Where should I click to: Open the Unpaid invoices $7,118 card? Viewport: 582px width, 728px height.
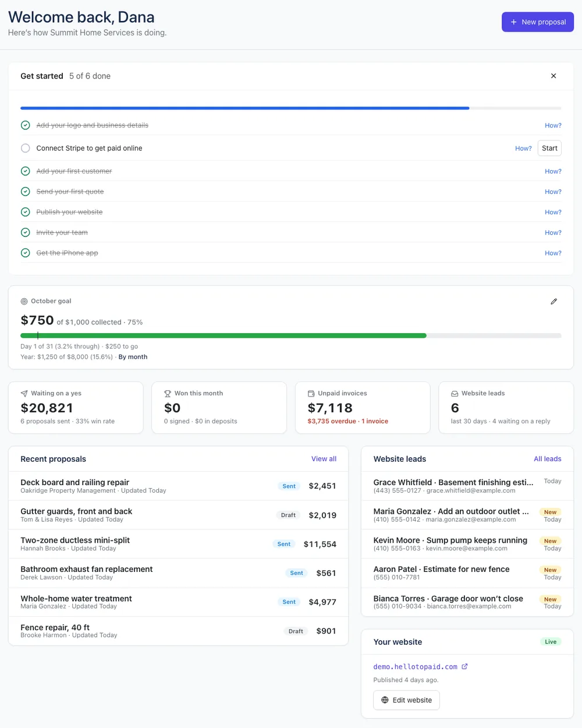(363, 408)
